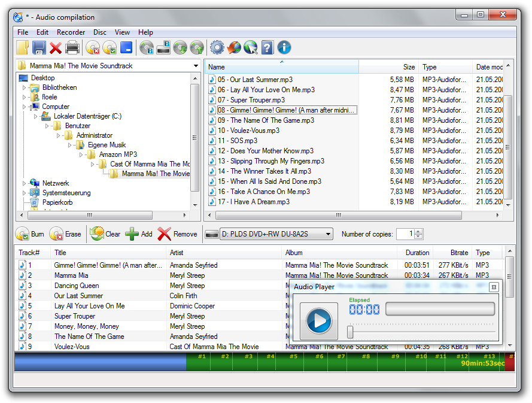Click the Add button to add tracks

pos(139,234)
